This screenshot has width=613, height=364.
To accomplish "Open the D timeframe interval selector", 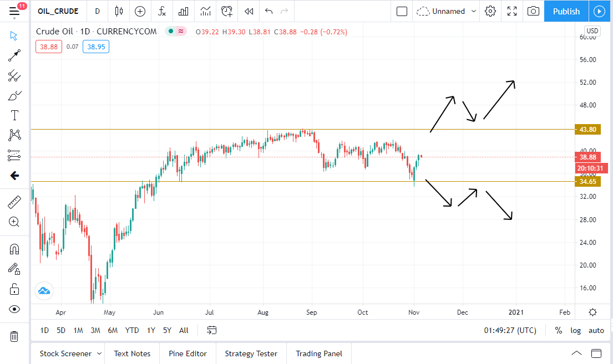I will pos(98,11).
